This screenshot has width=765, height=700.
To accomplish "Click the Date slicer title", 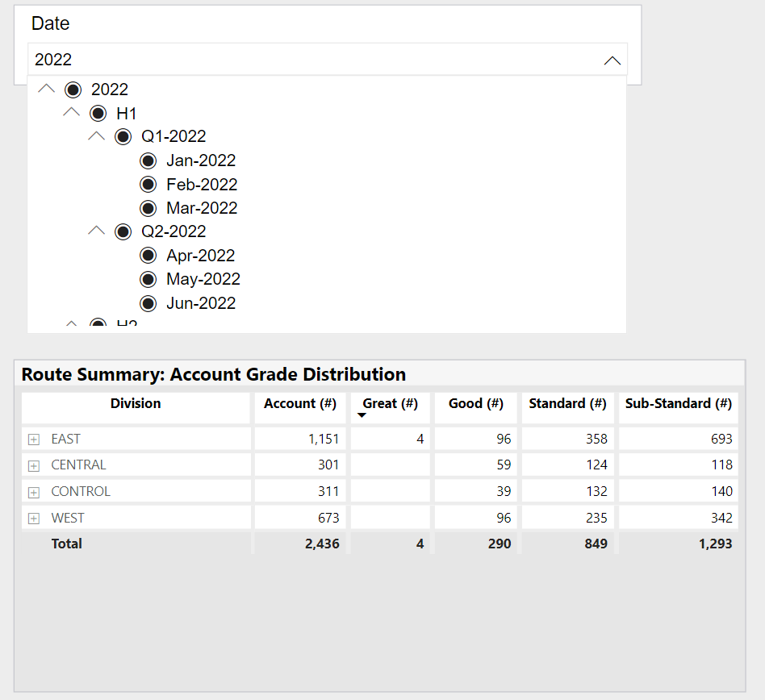I will (x=50, y=23).
